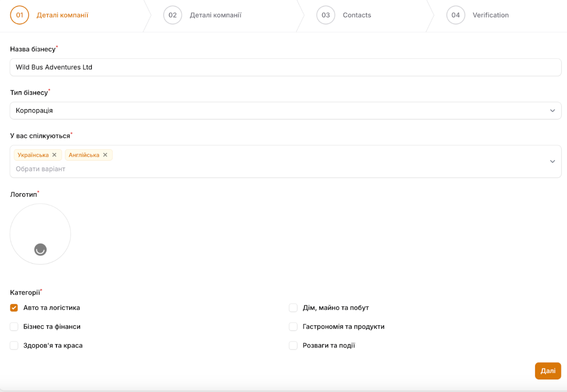Go to the Contacts step tab
Image resolution: width=567 pixels, height=392 pixels.
(x=356, y=15)
